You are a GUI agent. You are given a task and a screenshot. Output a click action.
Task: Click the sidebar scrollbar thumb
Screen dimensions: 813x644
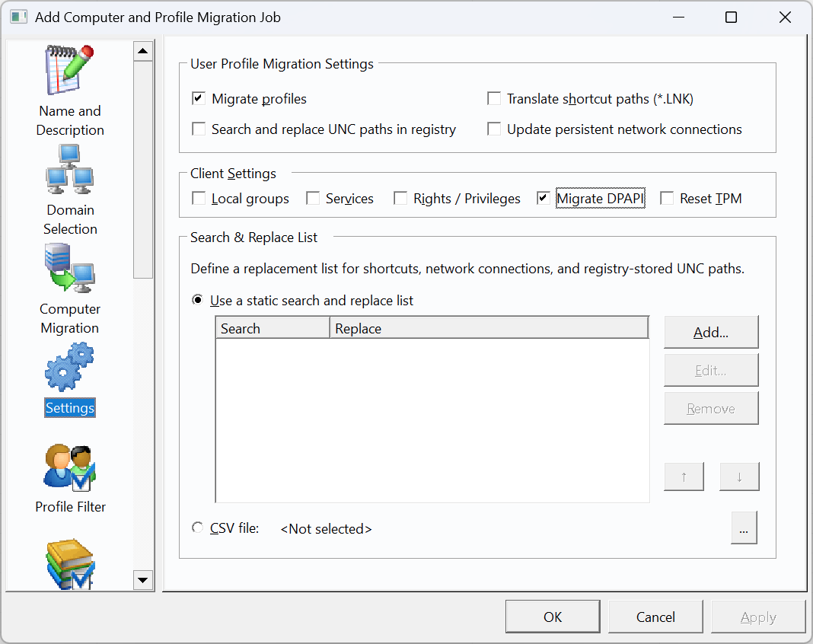143,170
